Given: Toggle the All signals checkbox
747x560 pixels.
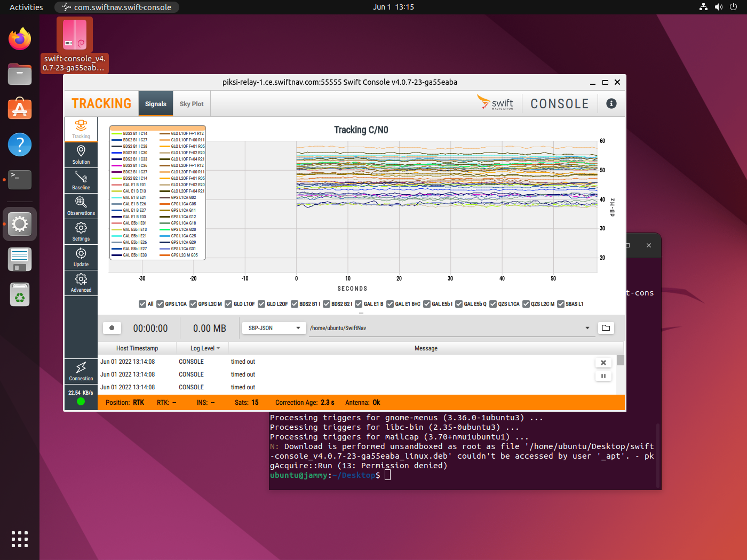Looking at the screenshot, I should (x=142, y=304).
